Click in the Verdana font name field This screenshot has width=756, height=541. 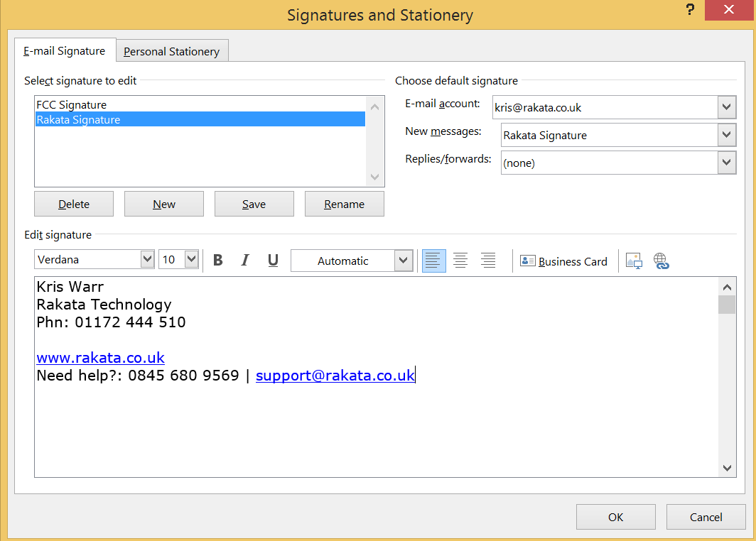pyautogui.click(x=88, y=259)
